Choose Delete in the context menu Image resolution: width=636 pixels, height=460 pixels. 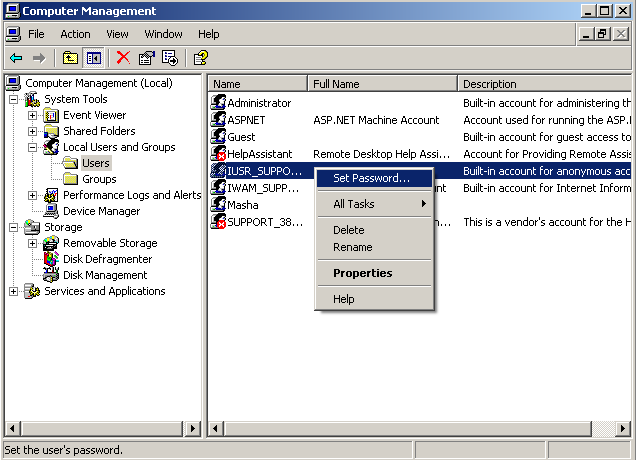[x=374, y=230]
